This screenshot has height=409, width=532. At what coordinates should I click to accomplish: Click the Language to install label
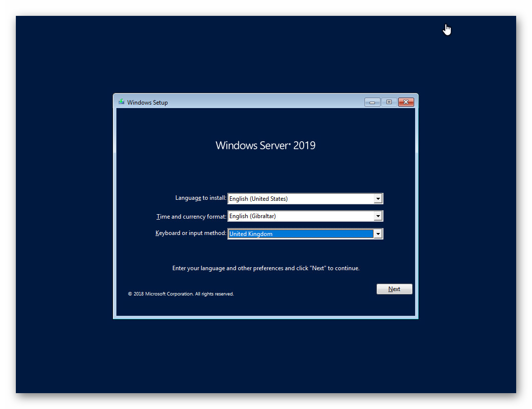pyautogui.click(x=201, y=198)
